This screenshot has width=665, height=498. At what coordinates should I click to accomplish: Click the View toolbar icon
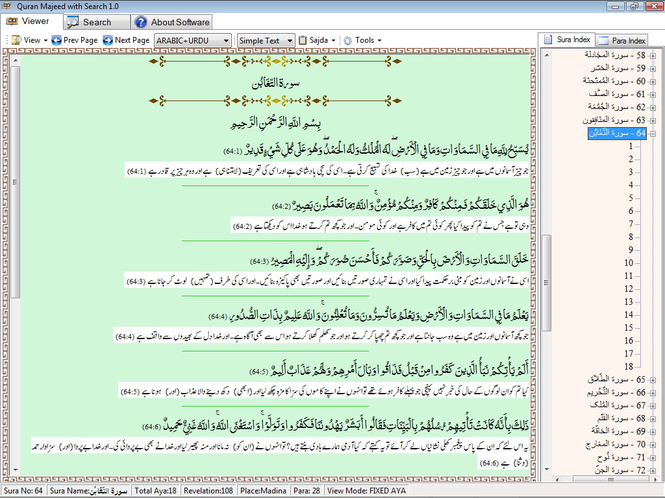[16, 40]
